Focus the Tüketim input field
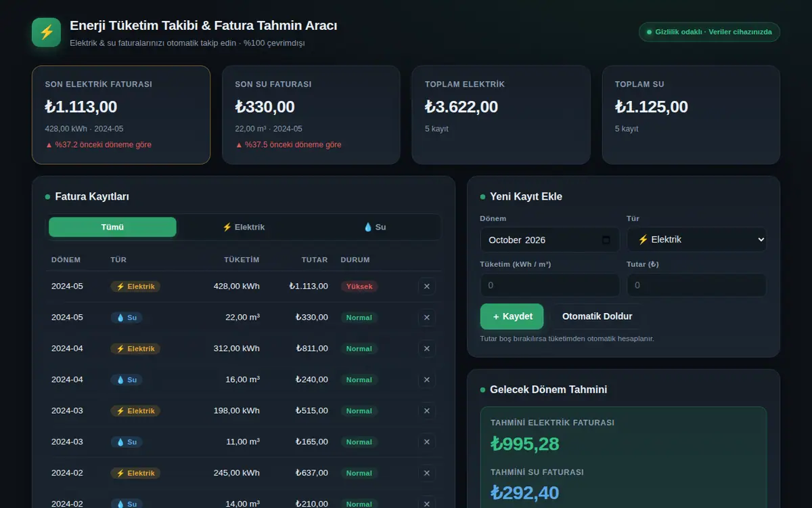 (549, 285)
